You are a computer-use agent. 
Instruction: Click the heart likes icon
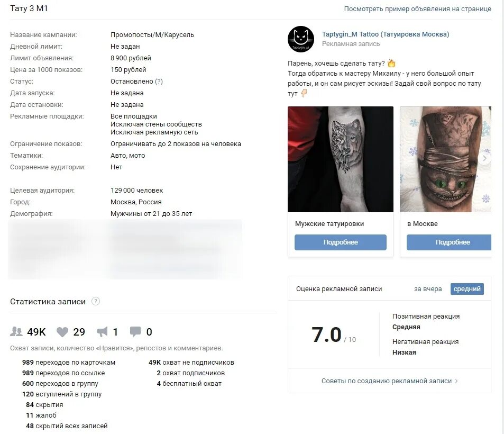tap(62, 332)
